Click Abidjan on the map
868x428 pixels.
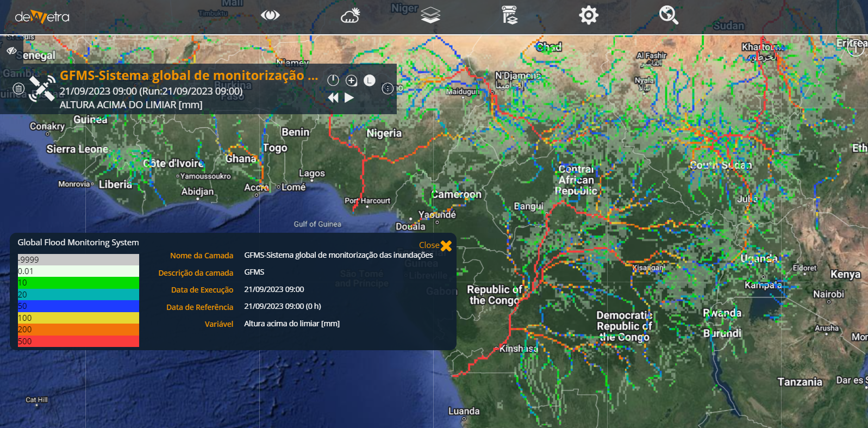coord(198,191)
